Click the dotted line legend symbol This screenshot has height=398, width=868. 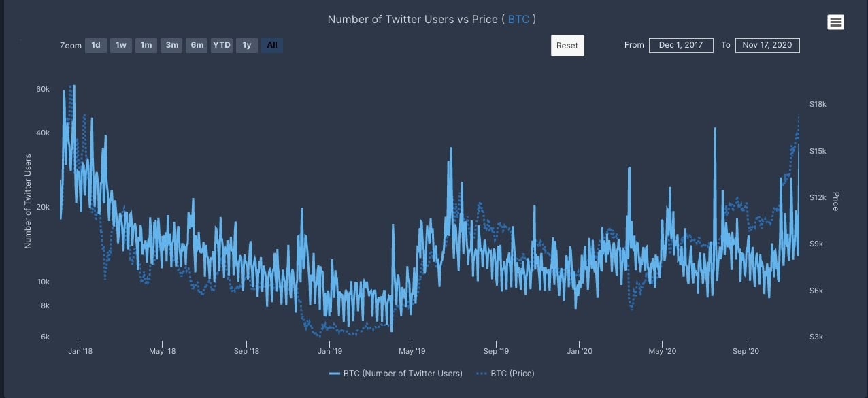click(x=482, y=374)
